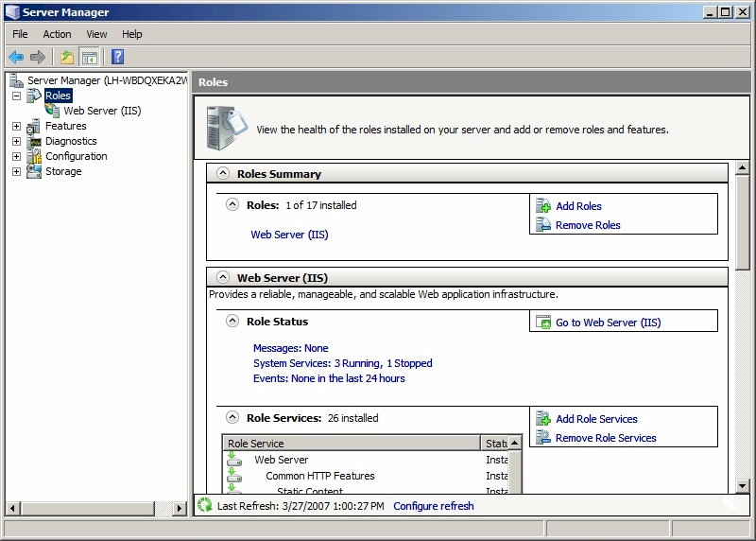The image size is (756, 541).
Task: Select Web Server (IIS) label in the tree
Action: click(x=102, y=111)
